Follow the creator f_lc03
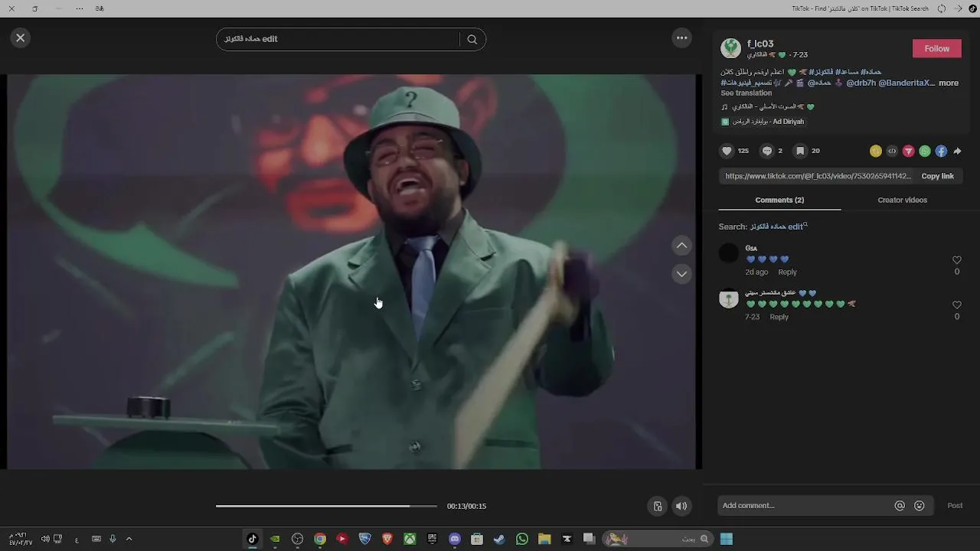 pos(936,48)
